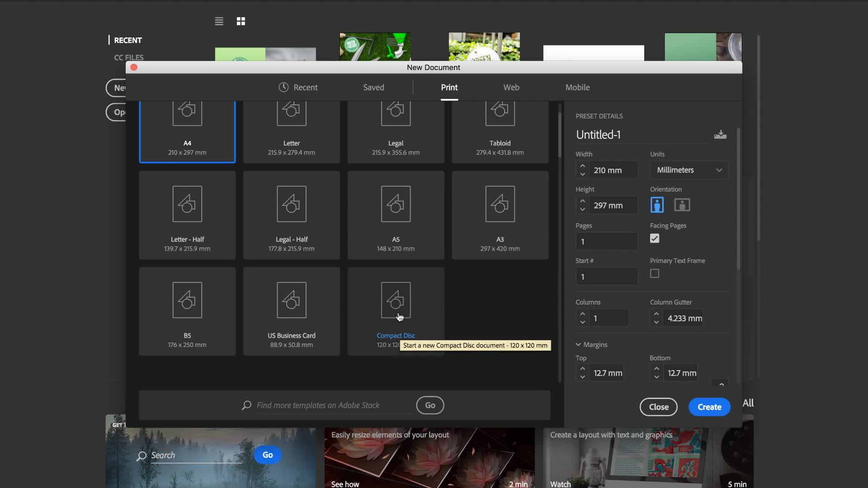Open the Recent tab
Screen dimensions: 868x488
298,87
